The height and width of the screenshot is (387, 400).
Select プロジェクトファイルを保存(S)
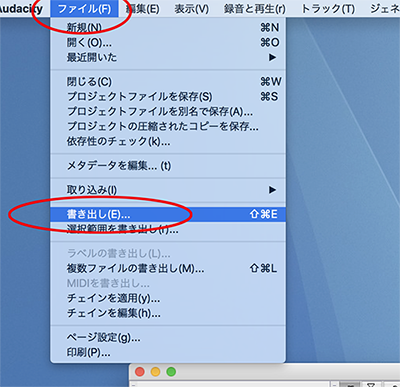[168, 97]
